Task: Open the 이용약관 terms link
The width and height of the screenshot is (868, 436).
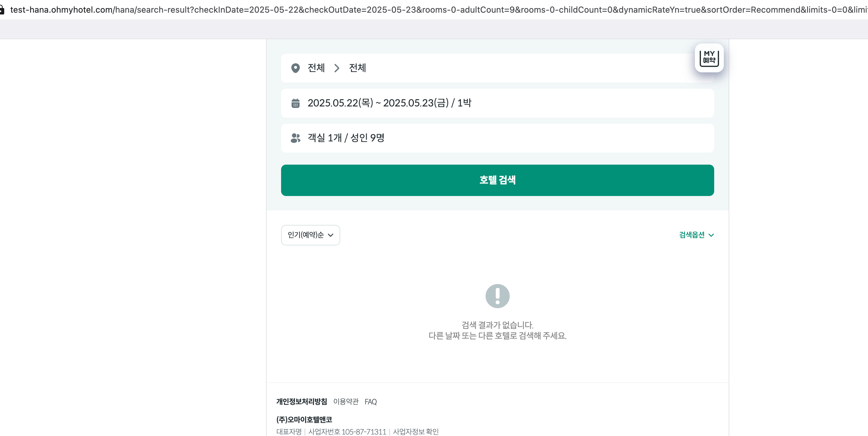Action: coord(346,401)
